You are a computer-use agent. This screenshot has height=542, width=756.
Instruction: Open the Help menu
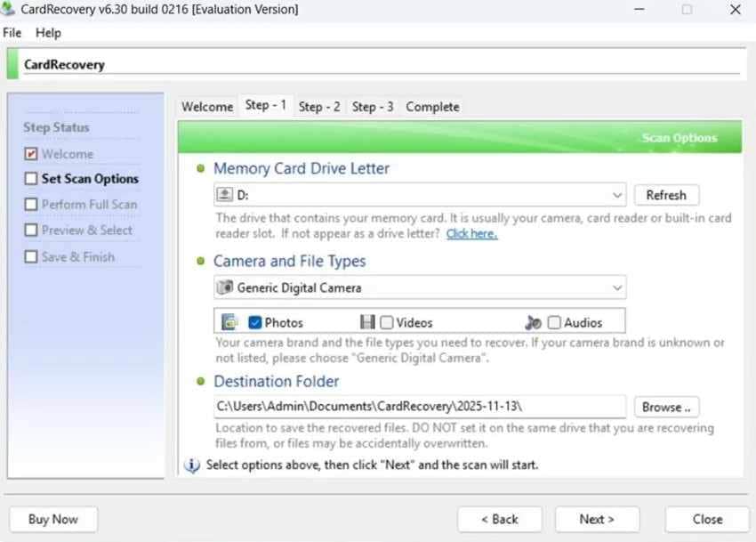click(x=48, y=33)
